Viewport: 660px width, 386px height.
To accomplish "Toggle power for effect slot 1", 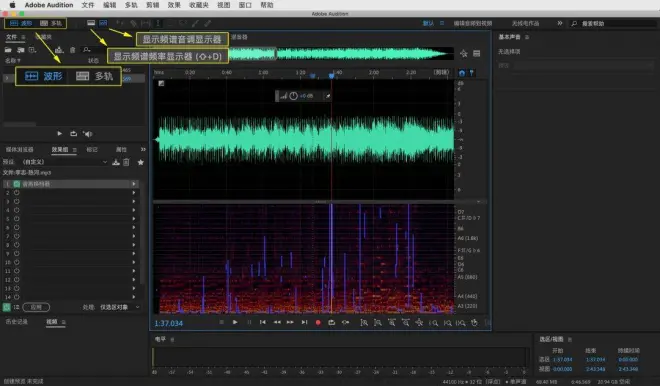I will (17, 184).
